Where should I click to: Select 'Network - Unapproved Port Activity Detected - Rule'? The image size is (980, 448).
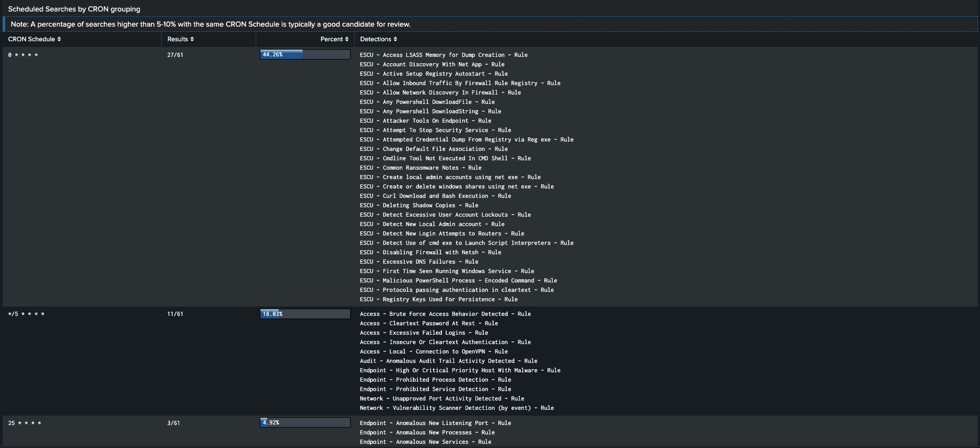pos(442,398)
